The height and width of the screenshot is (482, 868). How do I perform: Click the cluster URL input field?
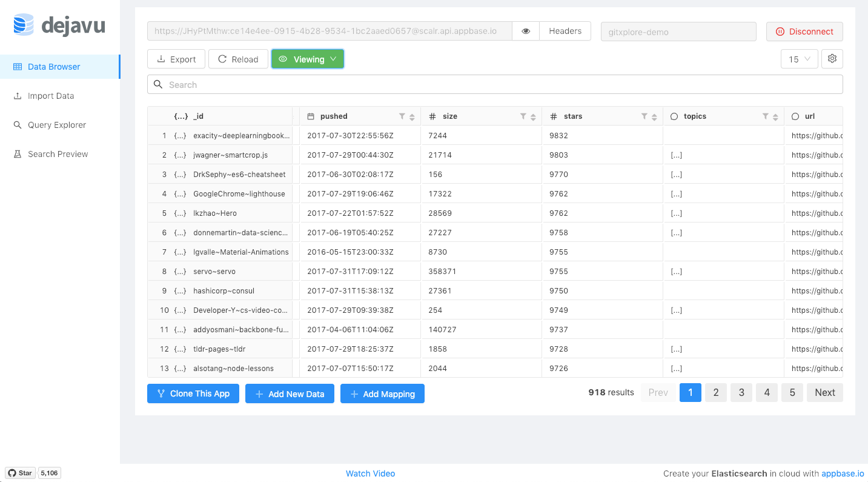click(x=330, y=31)
